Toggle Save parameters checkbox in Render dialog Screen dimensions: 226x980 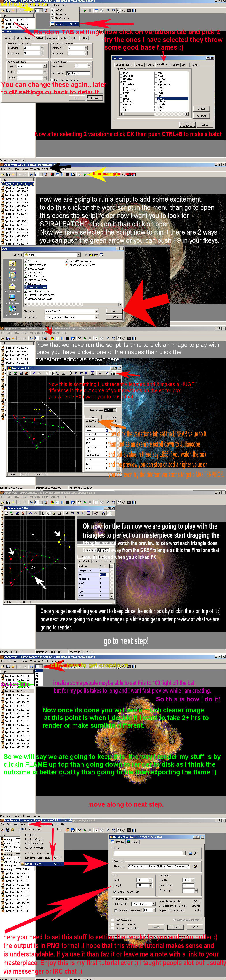[x=112, y=920]
